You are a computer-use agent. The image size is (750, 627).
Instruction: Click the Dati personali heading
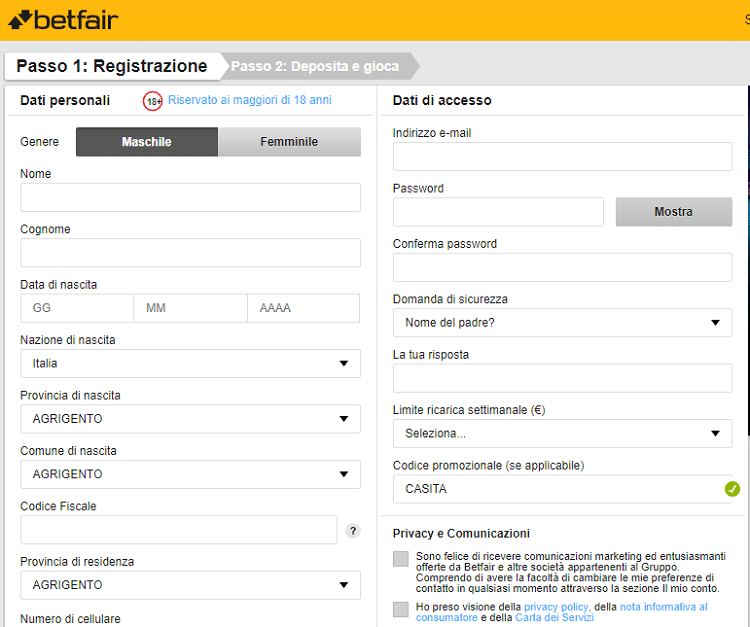65,100
